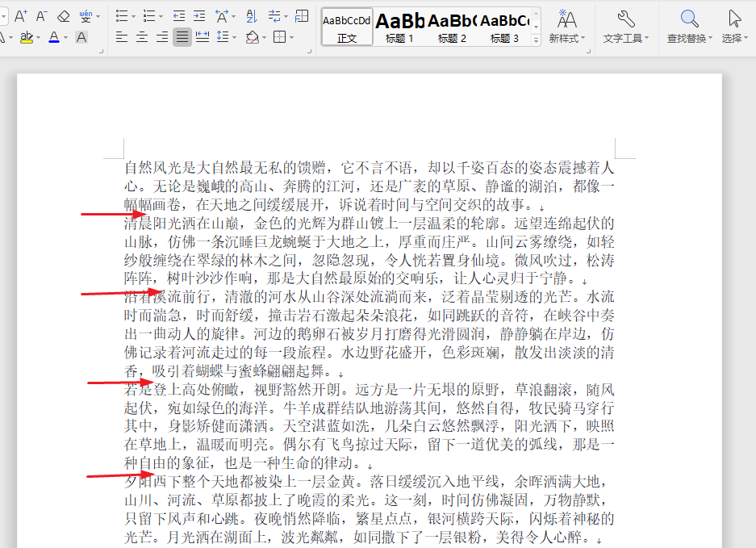The image size is (756, 548).
Task: Click the decrease indent icon
Action: click(x=179, y=15)
